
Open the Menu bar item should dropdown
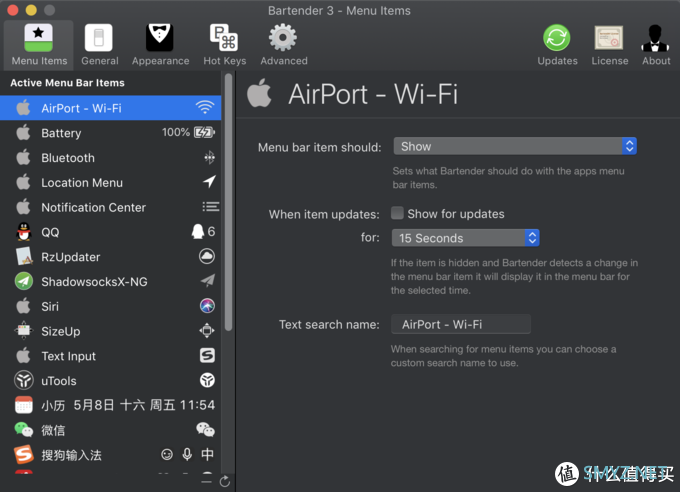(x=515, y=146)
